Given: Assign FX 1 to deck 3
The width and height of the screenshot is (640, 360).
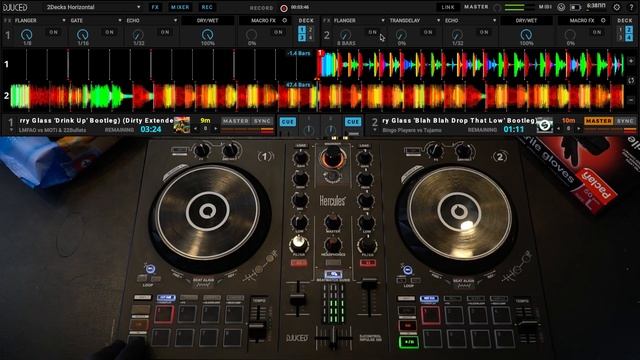Looking at the screenshot, I should (302, 38).
